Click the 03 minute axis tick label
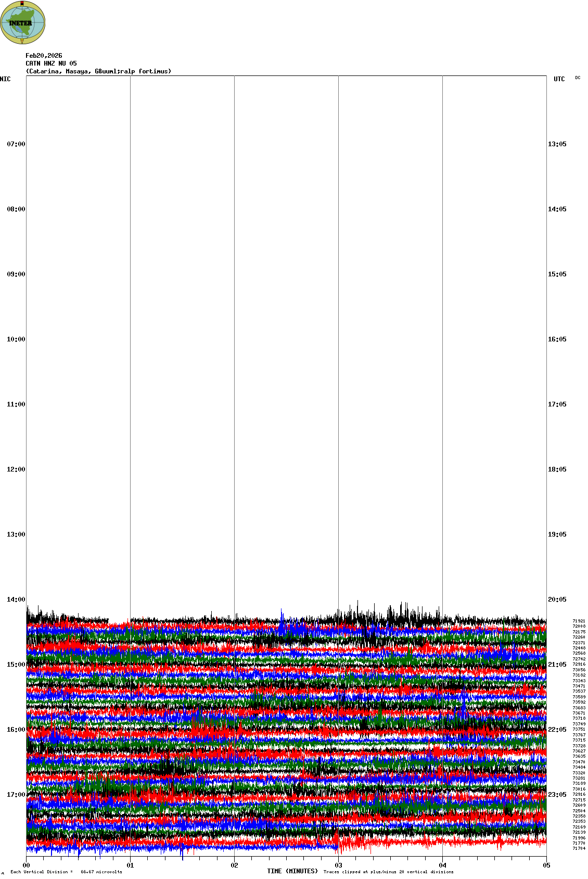Screen dimensions: 588x879 coord(338,865)
